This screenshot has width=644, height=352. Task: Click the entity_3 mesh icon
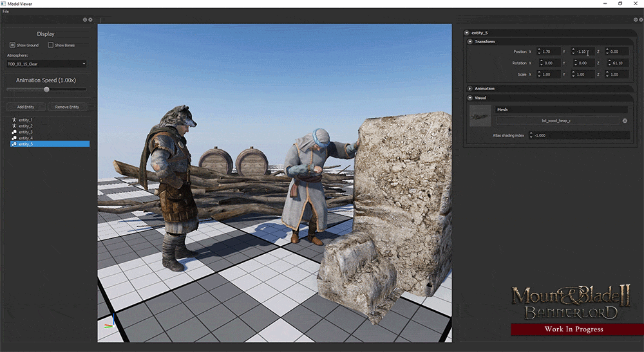(15, 132)
